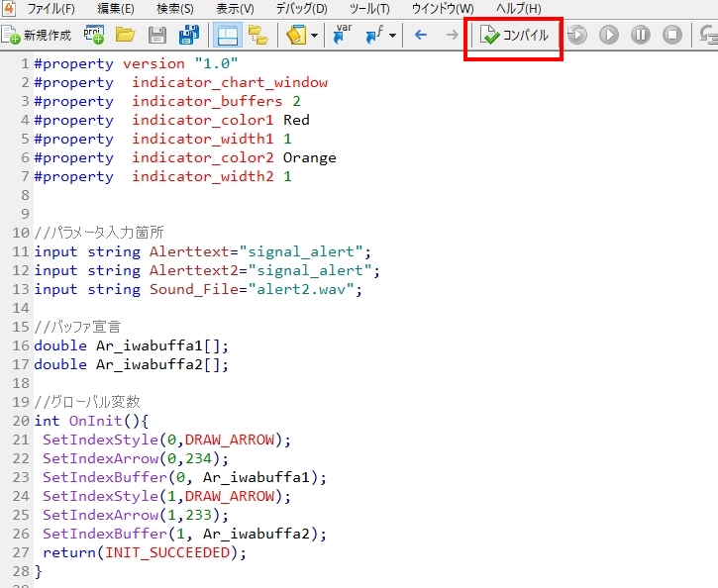
Task: Navigate back with blue left arrow
Action: (420, 35)
